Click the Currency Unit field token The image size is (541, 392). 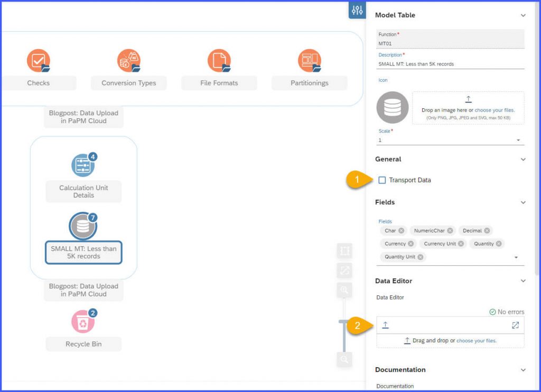pyautogui.click(x=443, y=244)
